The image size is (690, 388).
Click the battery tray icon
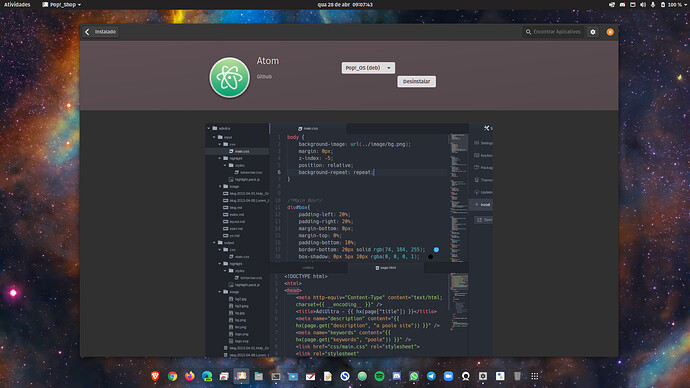click(x=663, y=4)
